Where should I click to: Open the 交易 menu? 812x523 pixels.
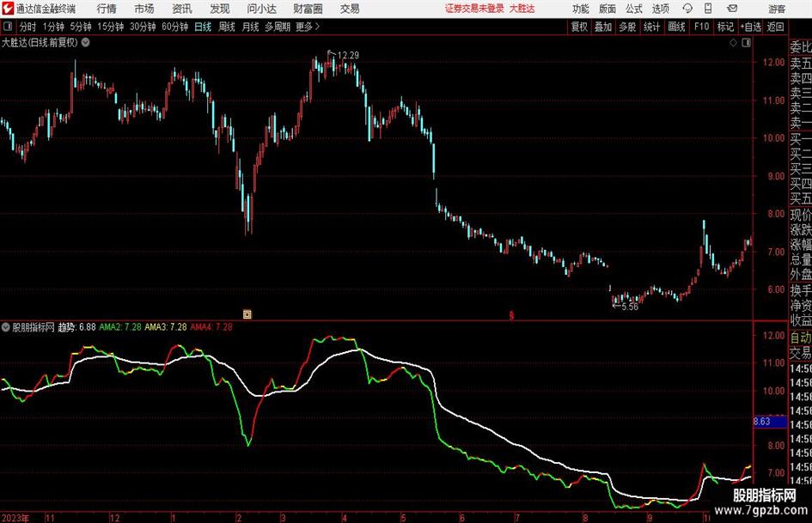tap(350, 9)
